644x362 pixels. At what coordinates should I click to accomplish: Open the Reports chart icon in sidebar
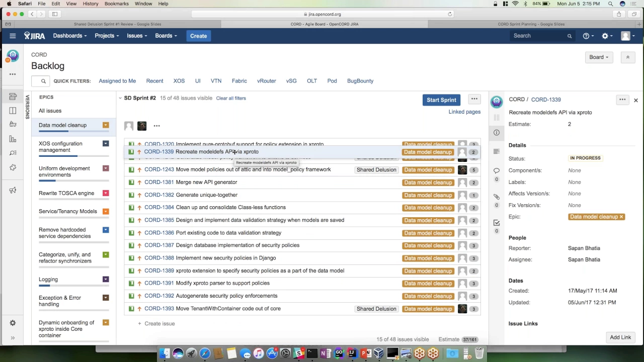point(13,139)
